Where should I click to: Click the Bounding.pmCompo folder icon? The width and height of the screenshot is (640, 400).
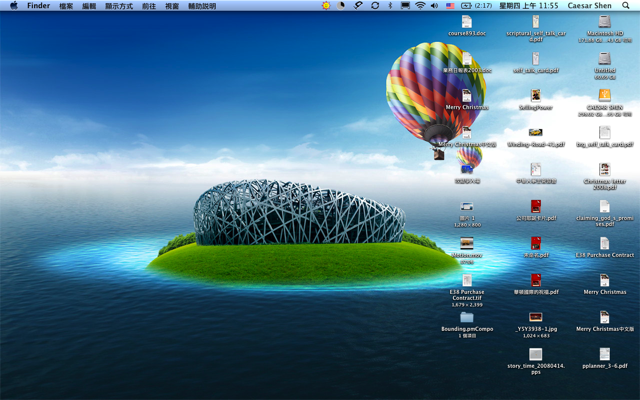[x=467, y=317]
